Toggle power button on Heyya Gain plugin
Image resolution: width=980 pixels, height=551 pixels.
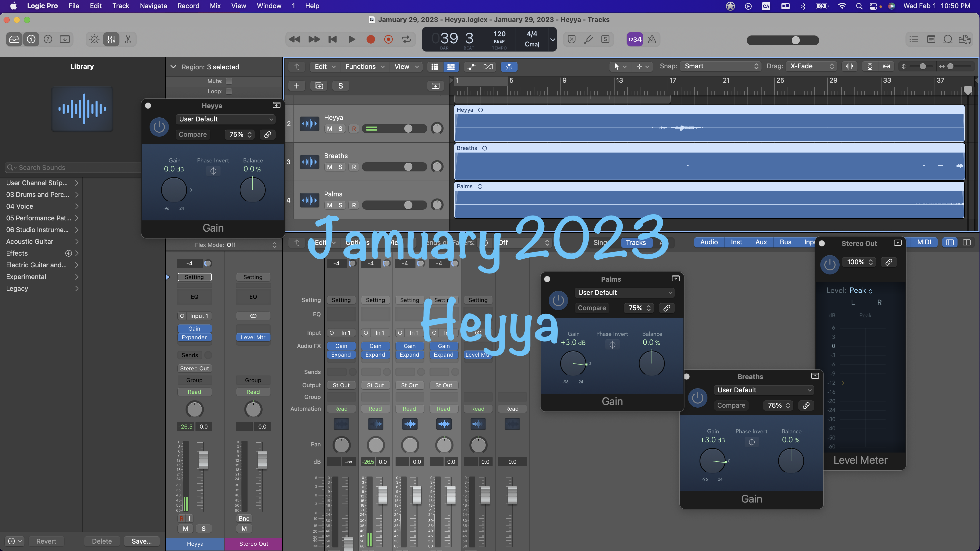159,127
